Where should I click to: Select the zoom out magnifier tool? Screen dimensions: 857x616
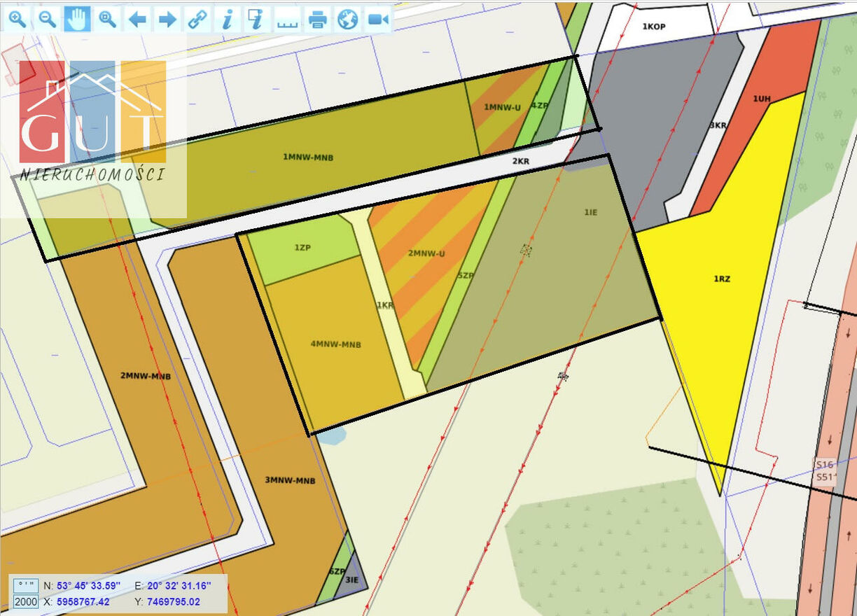click(48, 19)
